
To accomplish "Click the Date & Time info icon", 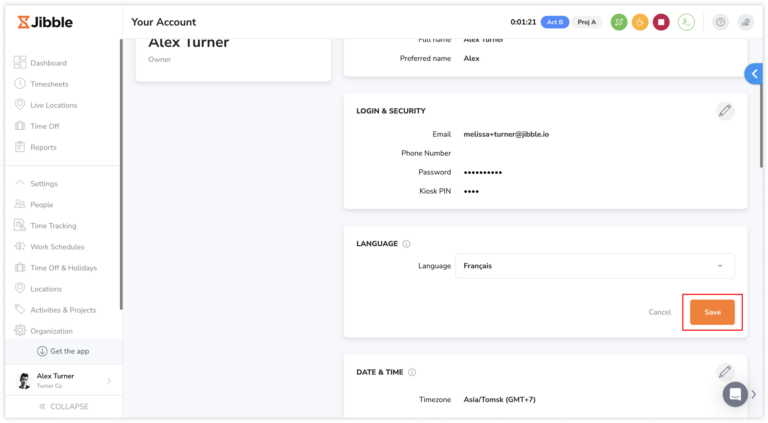I will coord(412,373).
